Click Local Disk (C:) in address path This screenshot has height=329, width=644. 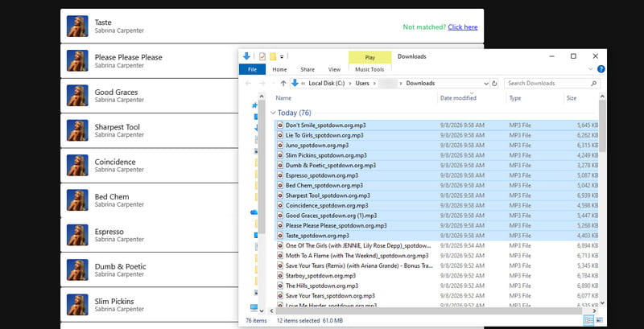(327, 84)
